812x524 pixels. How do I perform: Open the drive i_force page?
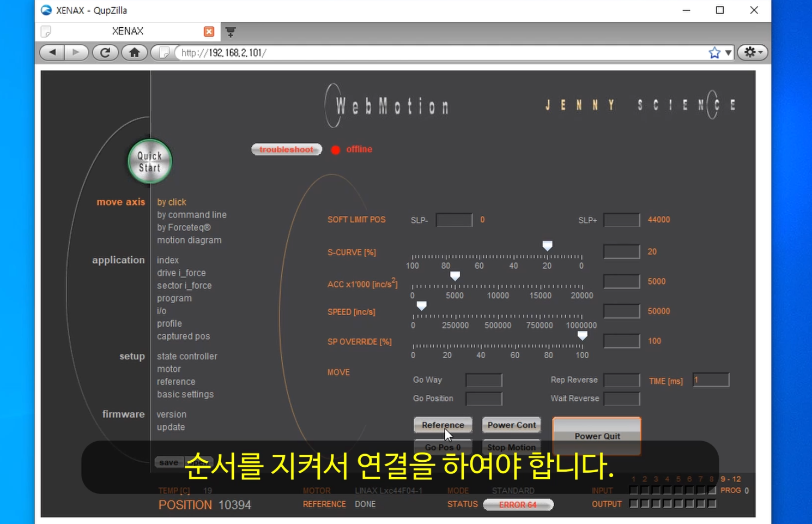click(x=181, y=273)
